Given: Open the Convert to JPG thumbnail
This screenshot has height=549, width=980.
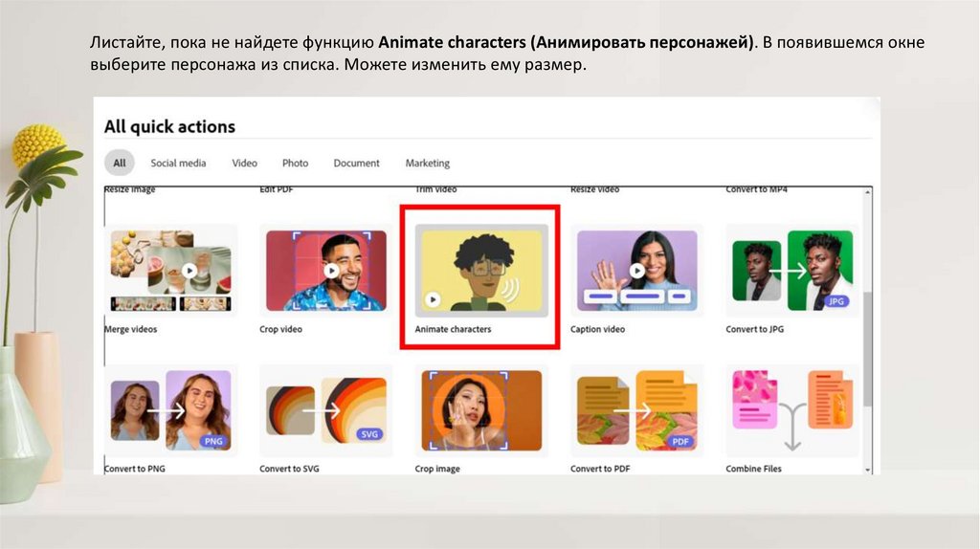Looking at the screenshot, I should click(x=791, y=271).
